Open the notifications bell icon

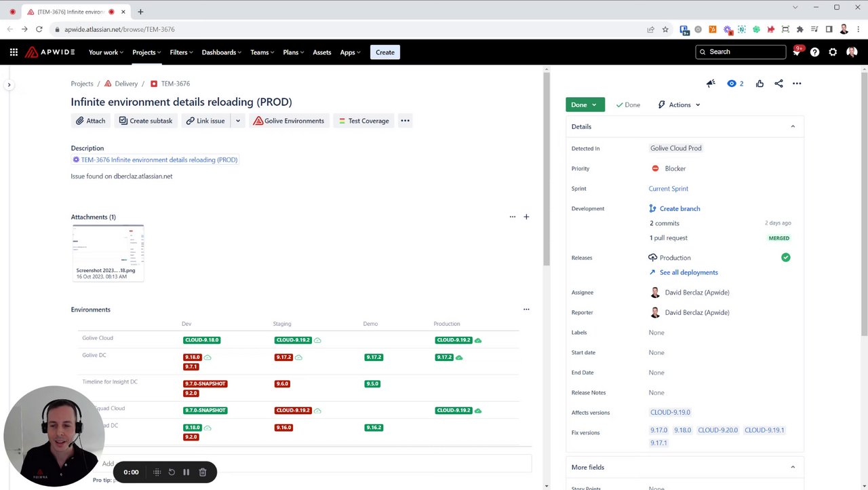pos(797,52)
